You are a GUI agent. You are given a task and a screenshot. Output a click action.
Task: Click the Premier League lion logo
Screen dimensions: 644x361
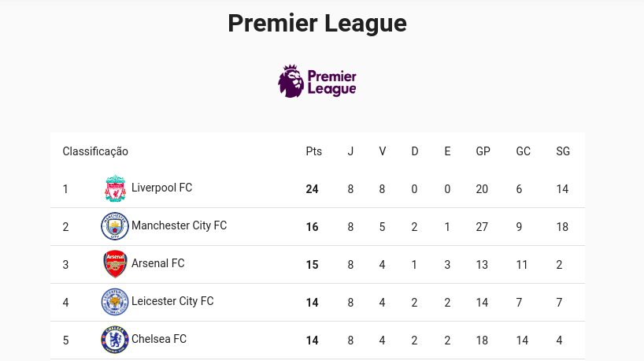coord(317,81)
